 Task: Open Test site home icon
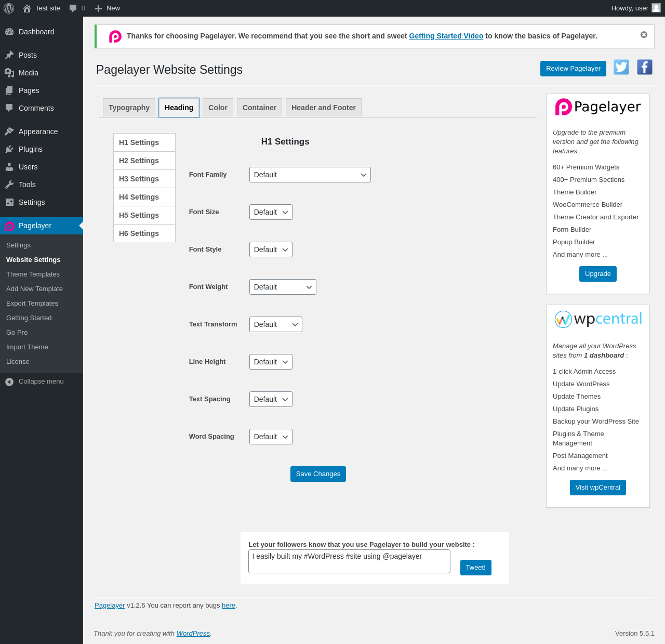pyautogui.click(x=27, y=8)
